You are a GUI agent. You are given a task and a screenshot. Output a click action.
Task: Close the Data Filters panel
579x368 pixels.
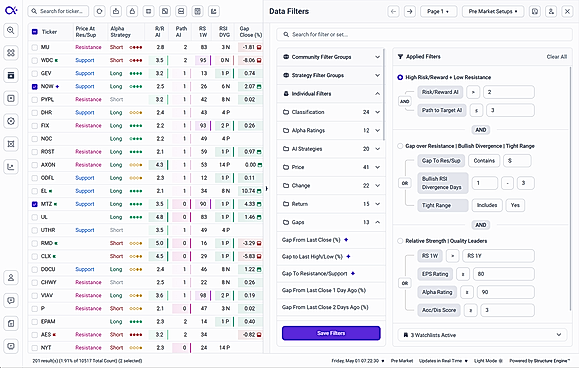click(x=568, y=11)
